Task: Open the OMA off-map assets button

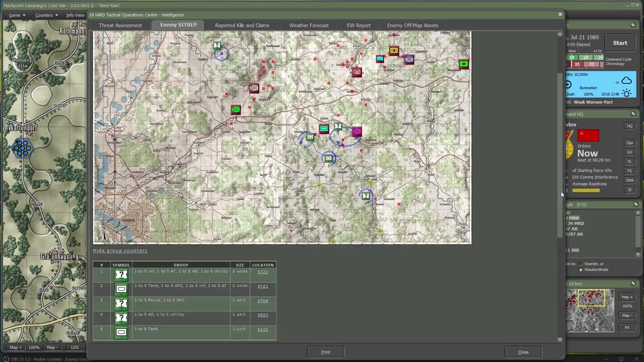Action: click(629, 180)
